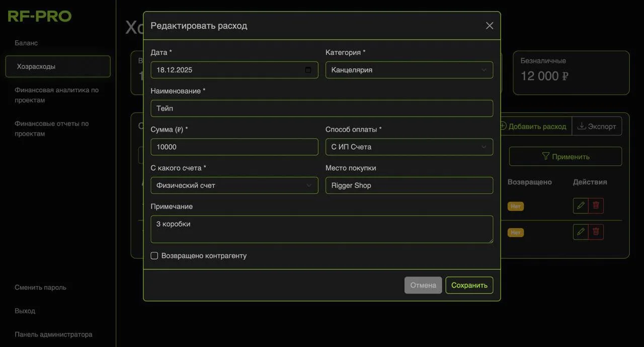This screenshot has height=347, width=644.
Task: Click the Примечание textarea with 3 коробки
Action: click(322, 230)
